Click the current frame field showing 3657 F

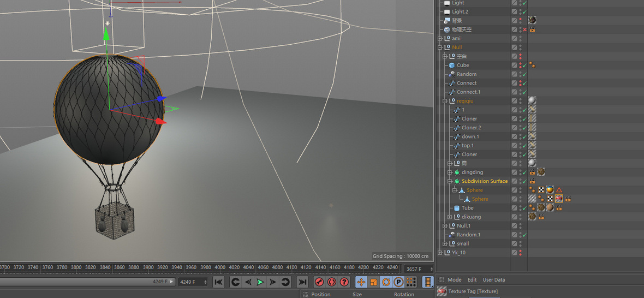click(416, 269)
